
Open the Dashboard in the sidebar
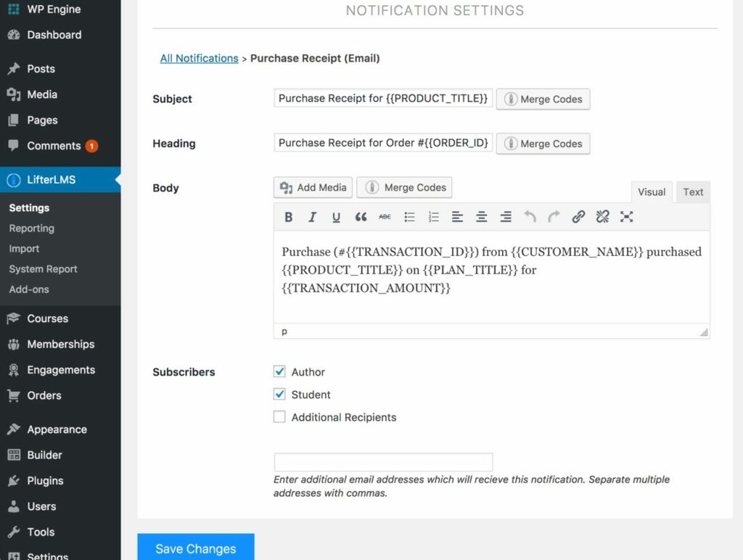click(x=60, y=35)
